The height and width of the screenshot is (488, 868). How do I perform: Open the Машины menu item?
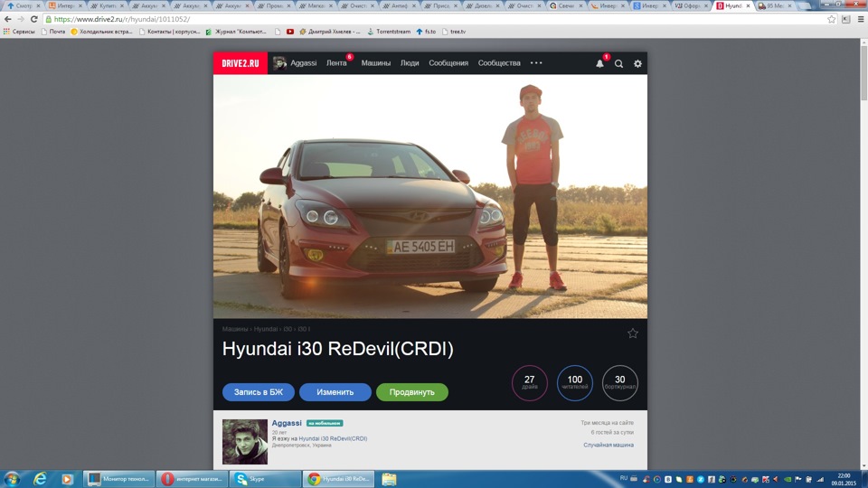[x=376, y=63]
